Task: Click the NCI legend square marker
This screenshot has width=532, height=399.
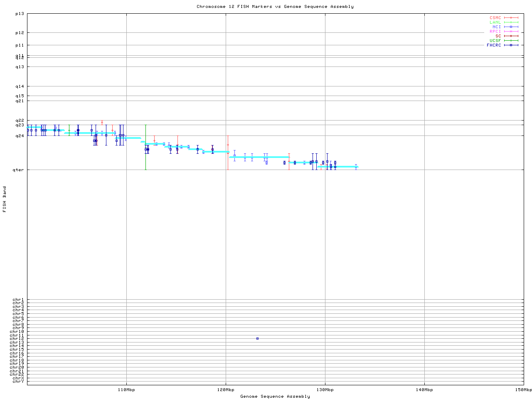Action: click(511, 27)
